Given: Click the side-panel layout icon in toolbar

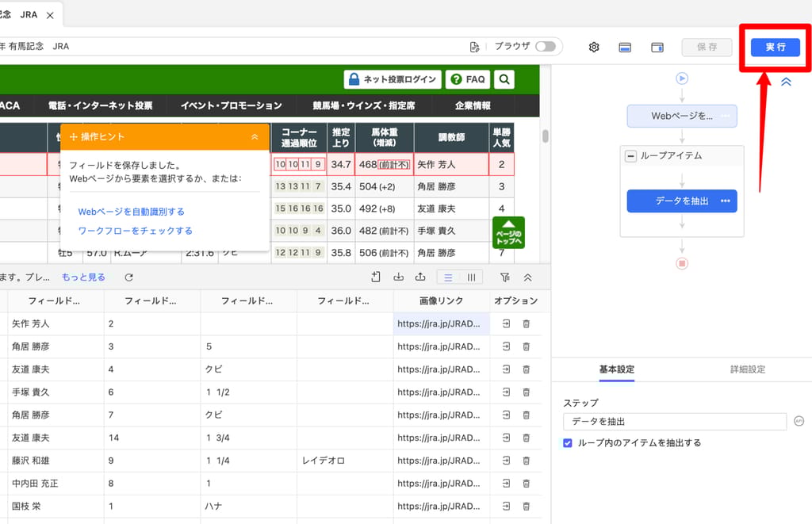Looking at the screenshot, I should [x=657, y=48].
